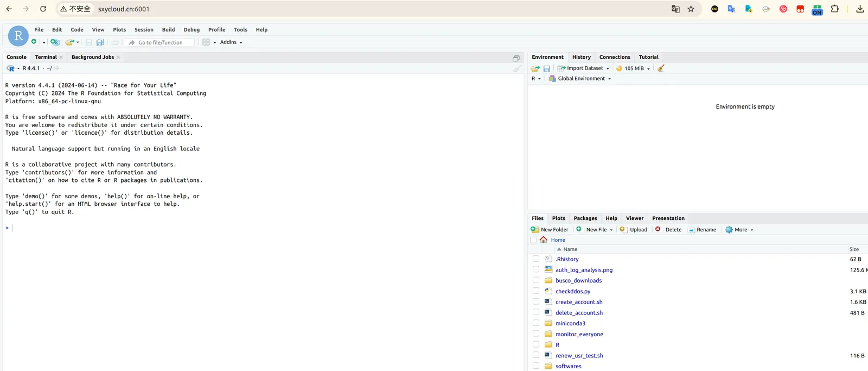Open the busco_downloads folder link
This screenshot has height=371, width=868.
click(578, 281)
